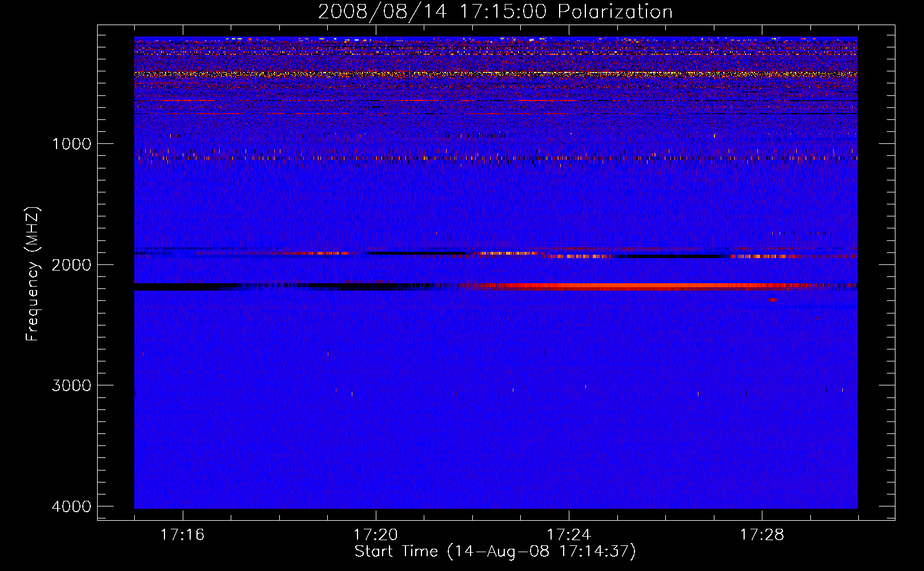Click the 17:16 time tick label
924x571 pixels.
182,535
